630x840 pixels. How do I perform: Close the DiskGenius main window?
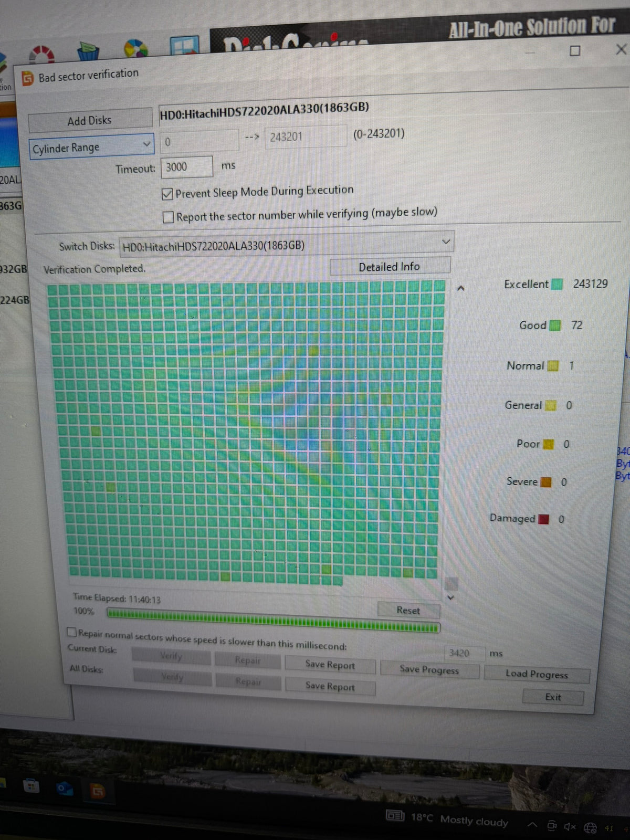coord(621,49)
